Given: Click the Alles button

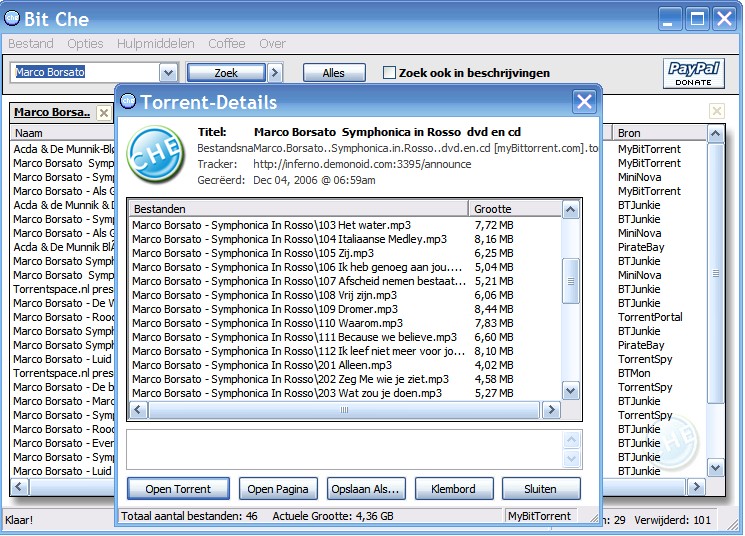Looking at the screenshot, I should coord(333,73).
